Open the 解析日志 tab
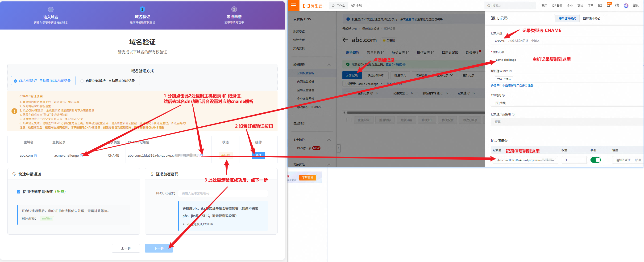 [400, 53]
